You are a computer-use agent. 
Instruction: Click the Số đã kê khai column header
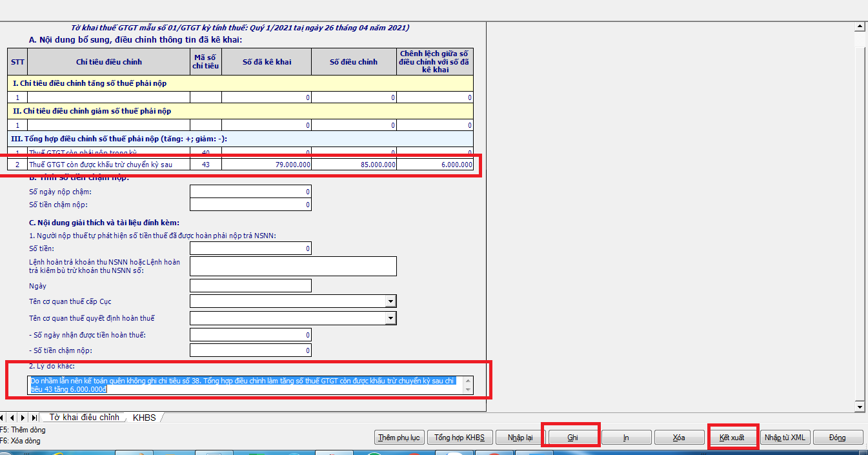(x=267, y=62)
